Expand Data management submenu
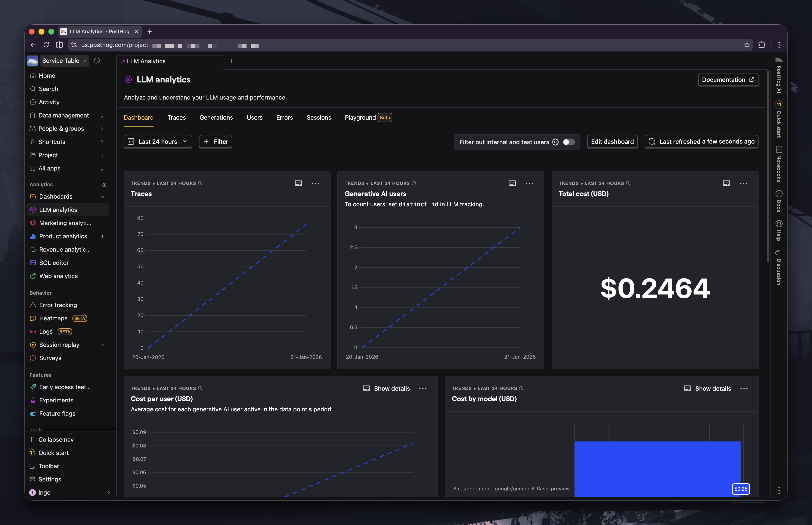This screenshot has width=812, height=525. coord(102,116)
